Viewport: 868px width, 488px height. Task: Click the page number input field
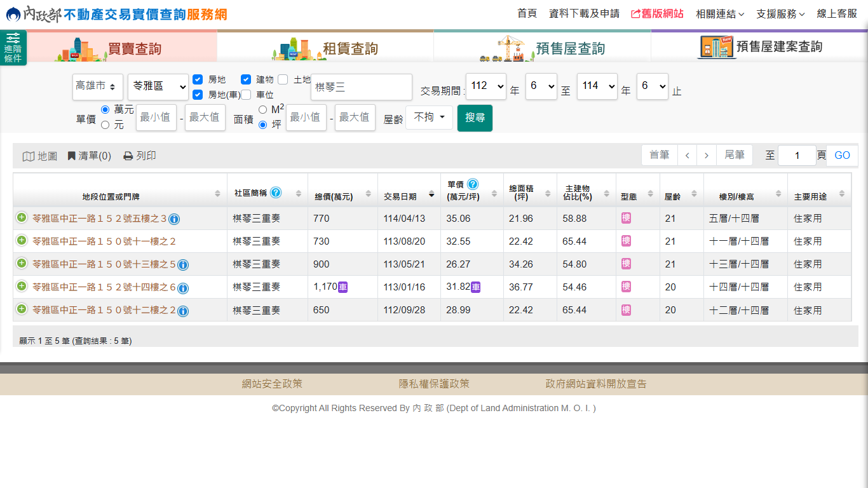(797, 156)
